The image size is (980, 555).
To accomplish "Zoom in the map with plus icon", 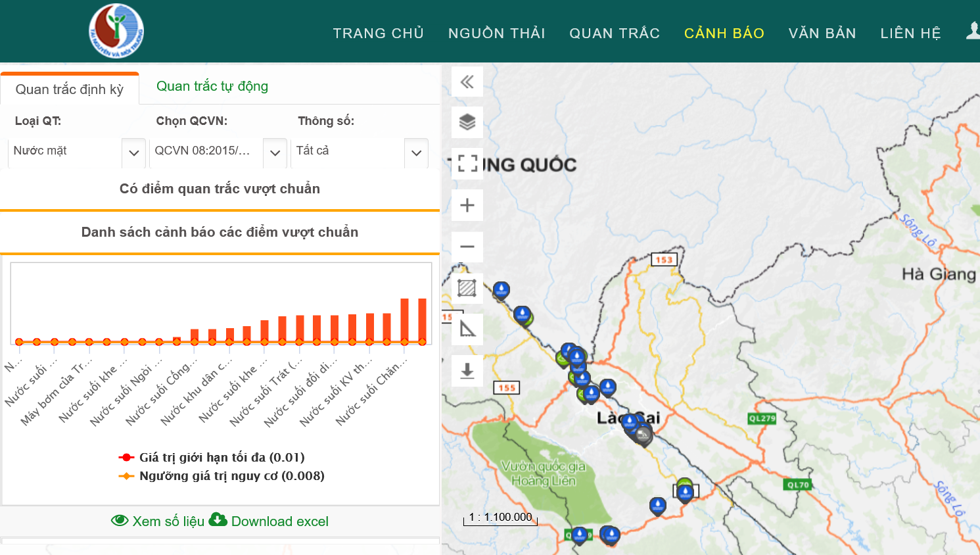I will [x=467, y=205].
